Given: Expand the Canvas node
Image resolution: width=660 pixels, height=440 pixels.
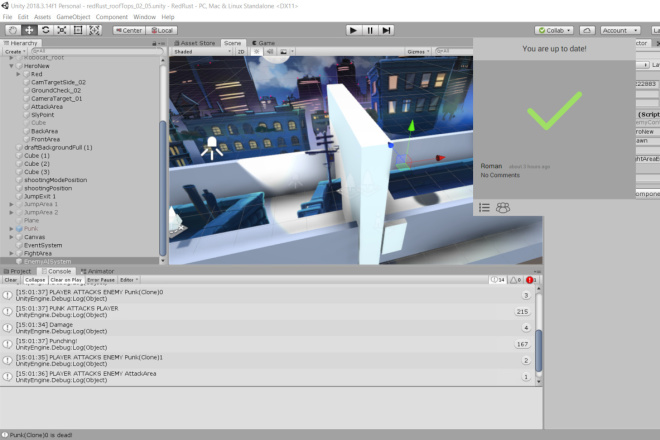Looking at the screenshot, I should 11,237.
